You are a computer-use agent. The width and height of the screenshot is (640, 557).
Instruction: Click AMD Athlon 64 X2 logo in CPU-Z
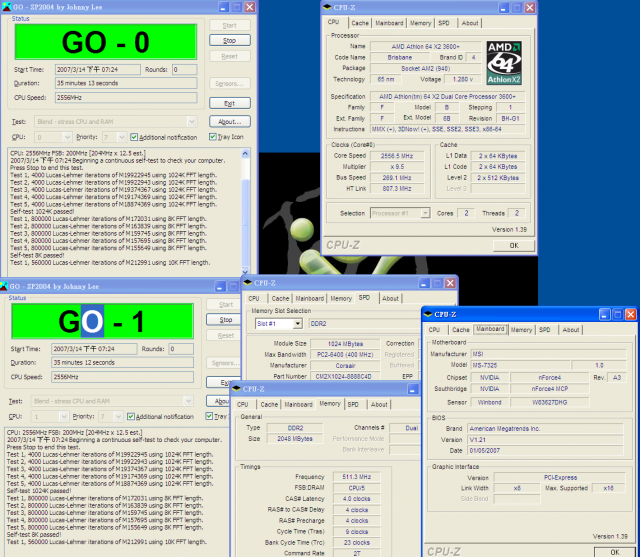tap(504, 63)
